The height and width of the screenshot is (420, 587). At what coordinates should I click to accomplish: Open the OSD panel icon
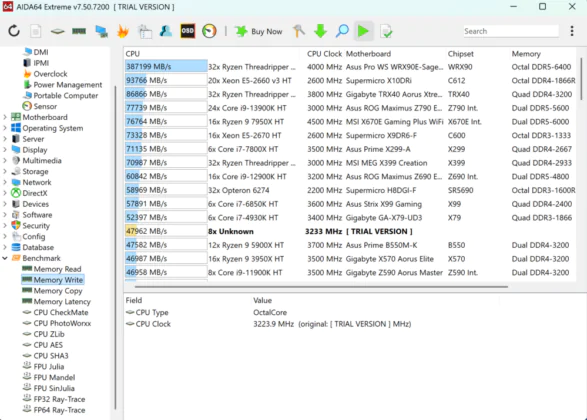188,31
